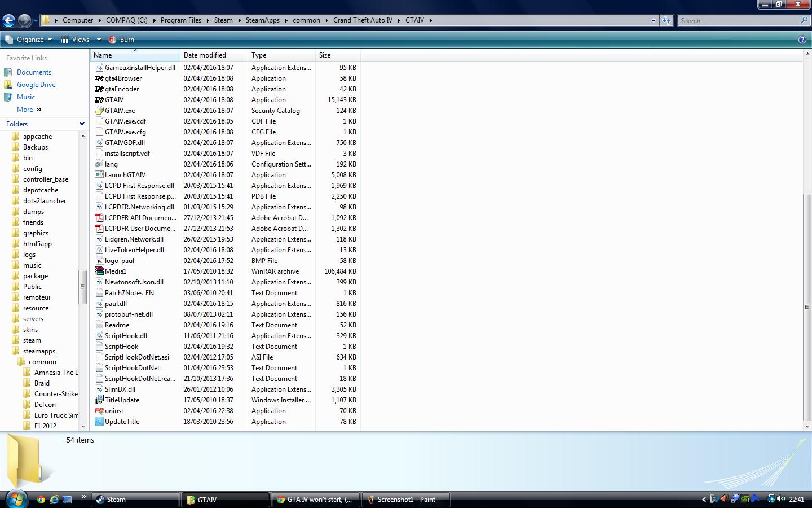This screenshot has width=812, height=508.
Task: Click the search magnifier icon
Action: 804,20
